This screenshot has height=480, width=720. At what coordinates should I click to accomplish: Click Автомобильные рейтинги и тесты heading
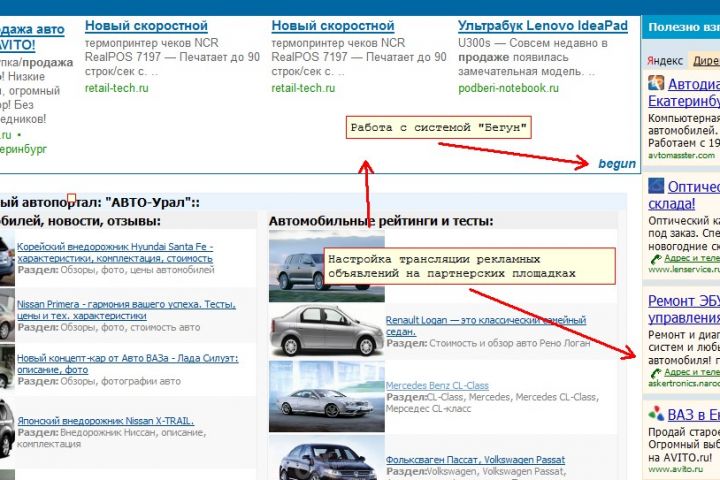pyautogui.click(x=381, y=221)
